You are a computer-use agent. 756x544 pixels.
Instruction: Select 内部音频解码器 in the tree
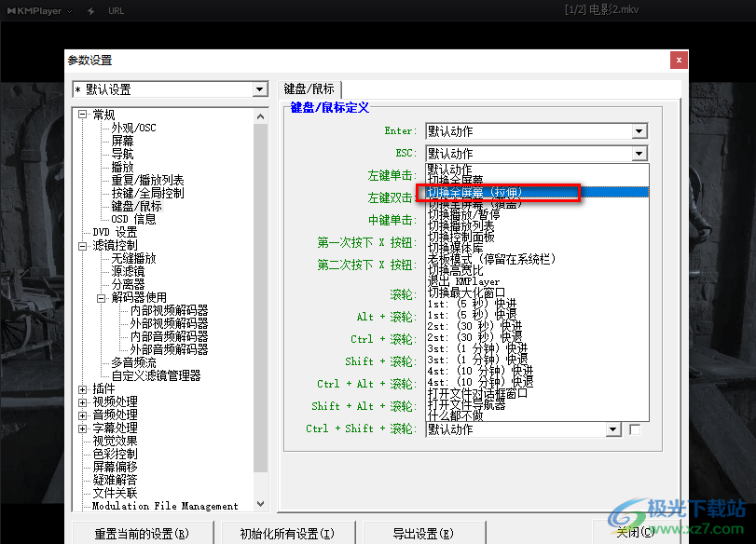click(x=169, y=336)
